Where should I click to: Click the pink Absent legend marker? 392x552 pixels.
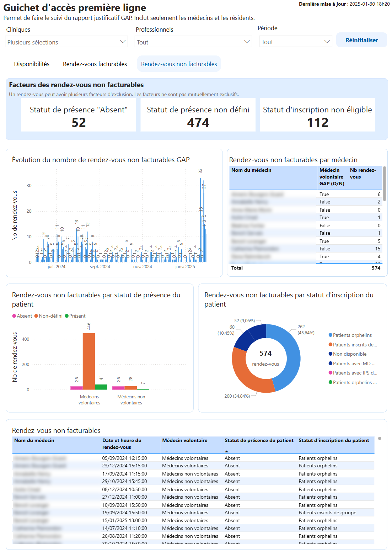tap(14, 316)
